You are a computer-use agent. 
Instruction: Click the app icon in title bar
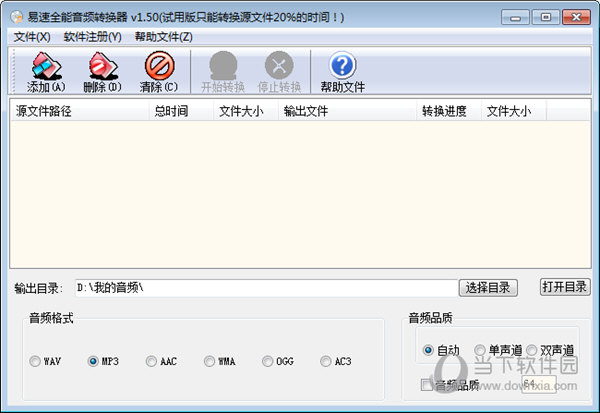click(16, 17)
